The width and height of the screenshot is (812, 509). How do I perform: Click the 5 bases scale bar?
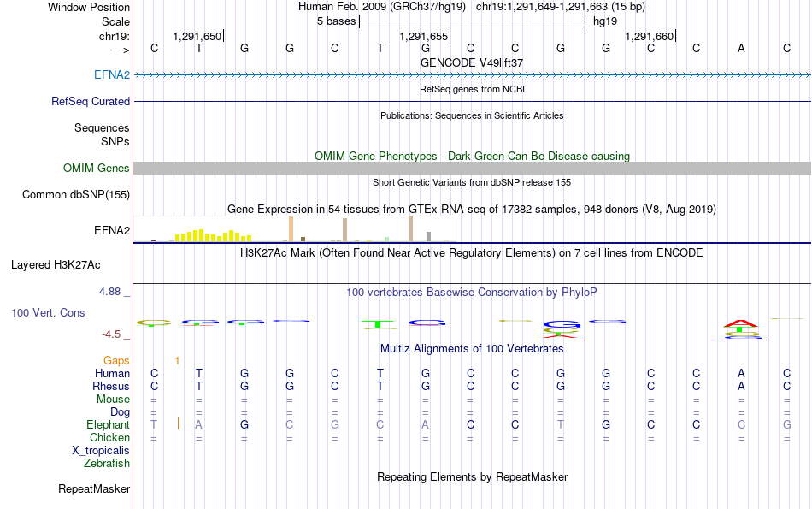click(x=472, y=21)
